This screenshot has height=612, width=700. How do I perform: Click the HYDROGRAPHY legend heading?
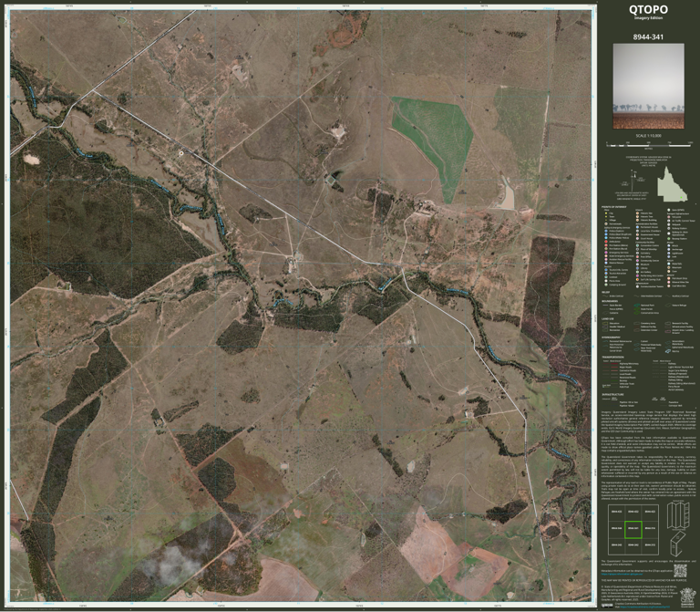pyautogui.click(x=612, y=337)
